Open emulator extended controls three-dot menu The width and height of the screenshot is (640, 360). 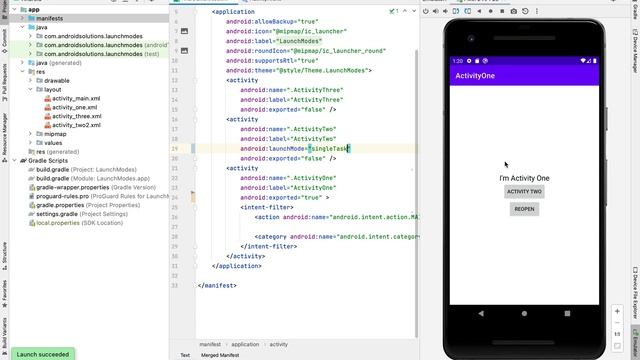tap(537, 11)
